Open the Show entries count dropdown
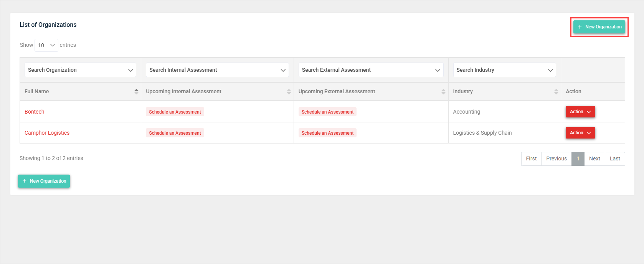The width and height of the screenshot is (644, 264). pyautogui.click(x=46, y=45)
